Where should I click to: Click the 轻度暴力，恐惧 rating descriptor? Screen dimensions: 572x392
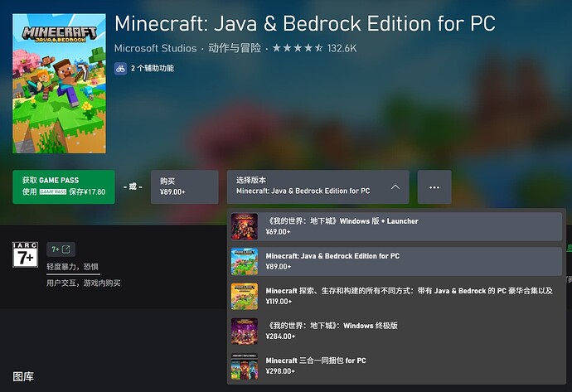pos(73,267)
